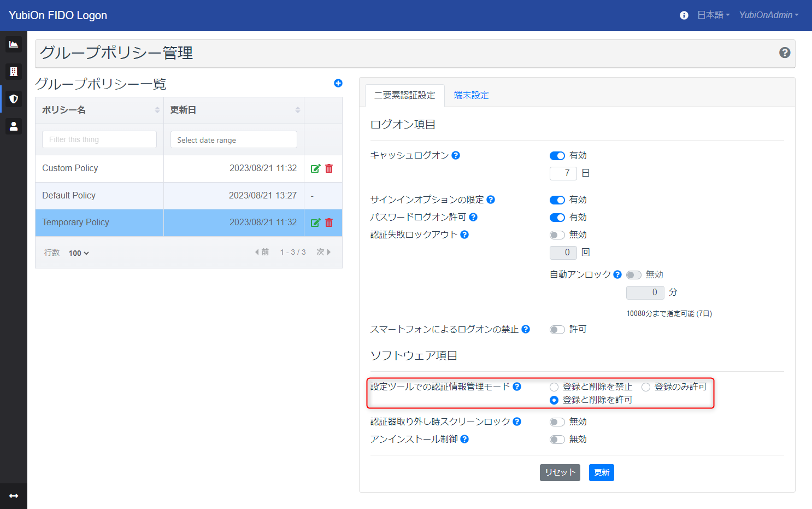Open page help via the question mark icon

coord(785,52)
